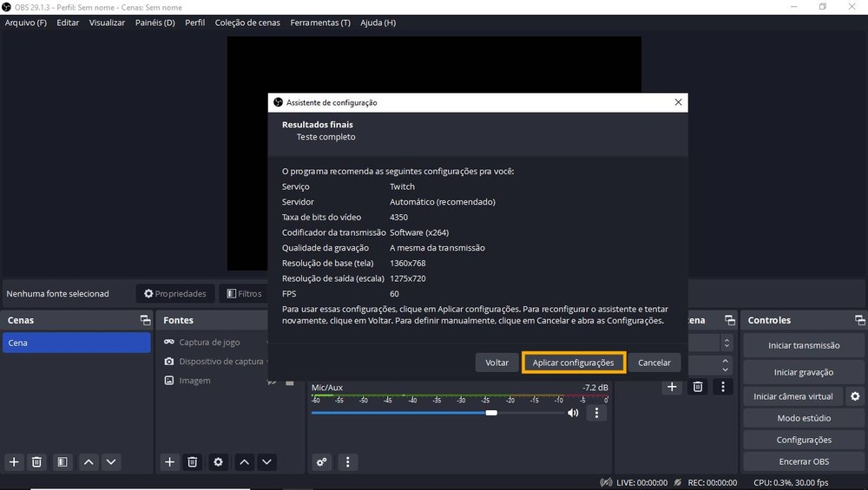Pop out the Cenas dock panel
This screenshot has height=490, width=868.
tap(145, 320)
